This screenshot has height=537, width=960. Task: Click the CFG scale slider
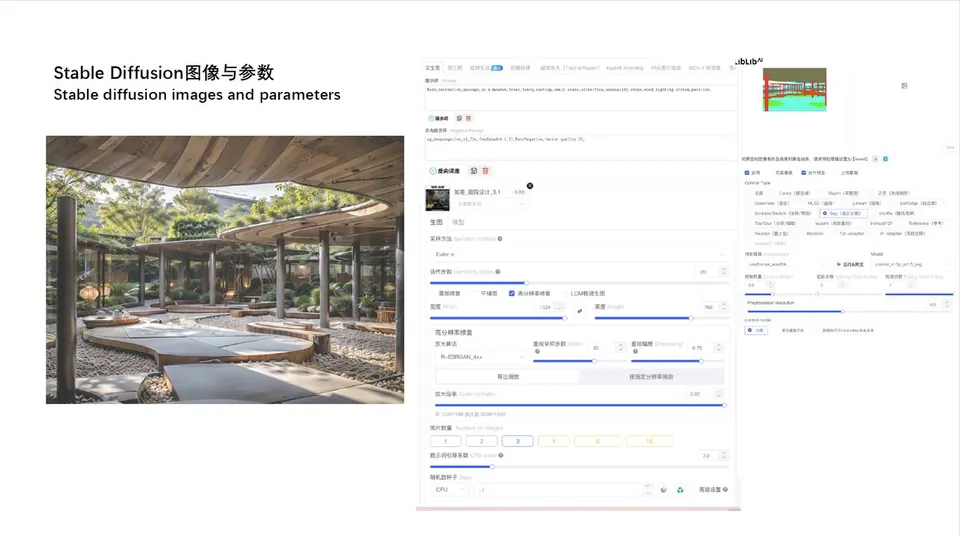[x=579, y=467]
